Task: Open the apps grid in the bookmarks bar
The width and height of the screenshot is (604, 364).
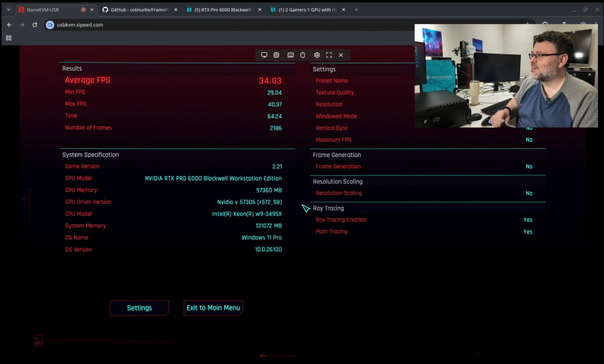Action: click(x=9, y=38)
